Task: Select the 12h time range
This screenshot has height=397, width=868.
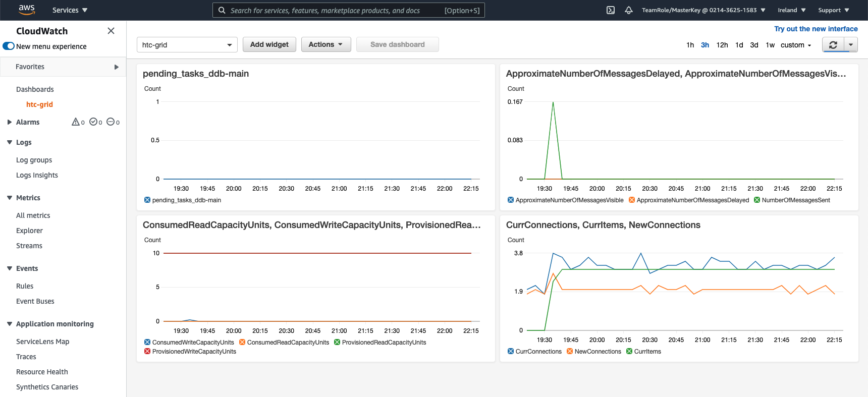Action: [722, 45]
